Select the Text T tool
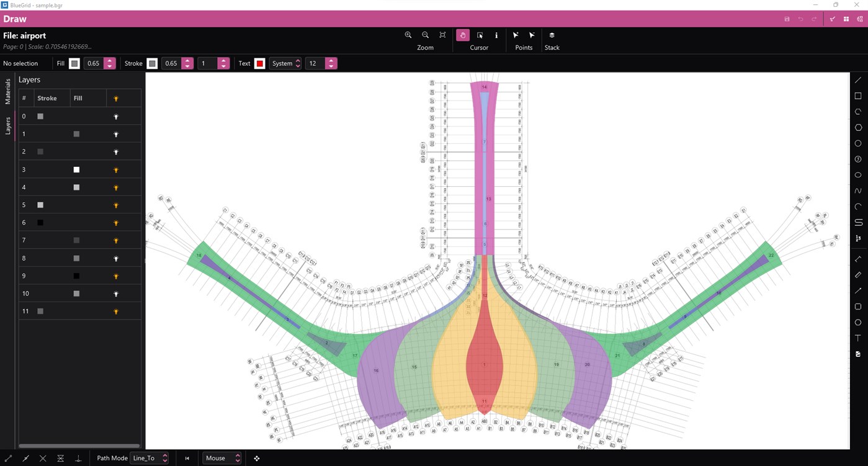This screenshot has height=466, width=868. 858,338
